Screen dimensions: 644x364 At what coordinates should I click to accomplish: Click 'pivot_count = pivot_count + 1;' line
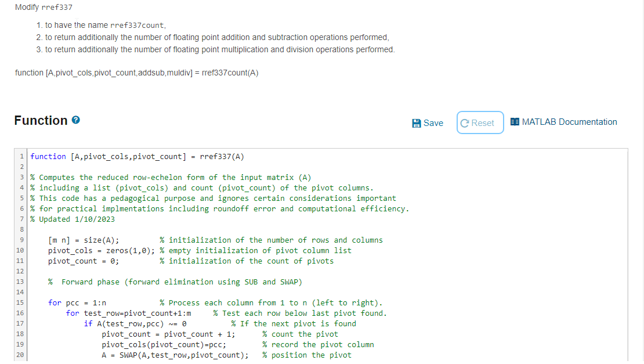[168, 334]
